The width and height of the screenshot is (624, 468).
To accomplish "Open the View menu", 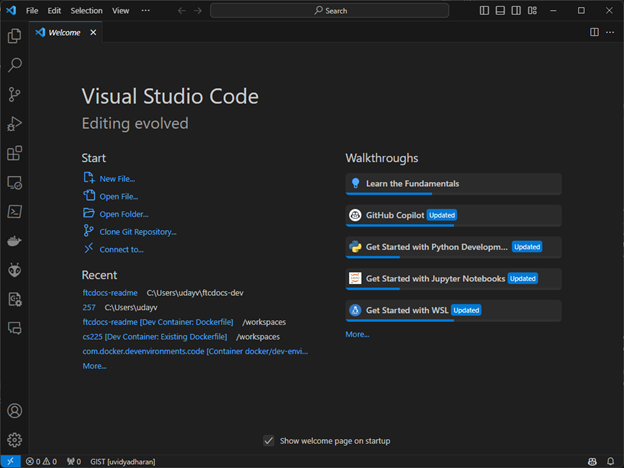I will 120,10.
